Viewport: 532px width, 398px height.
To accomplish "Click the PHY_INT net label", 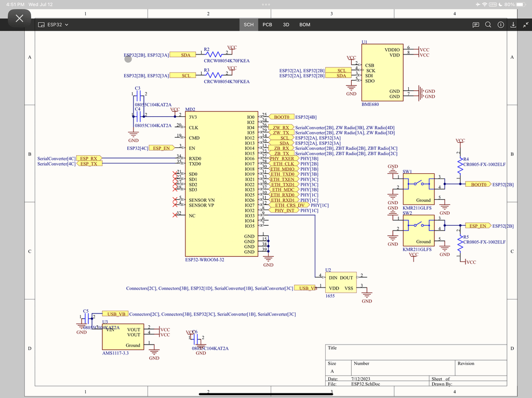I will coord(284,211).
